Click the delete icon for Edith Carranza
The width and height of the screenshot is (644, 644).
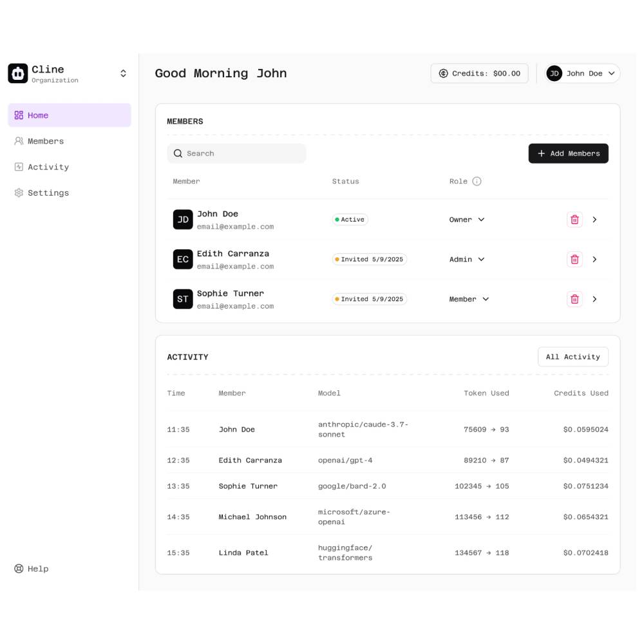(574, 259)
